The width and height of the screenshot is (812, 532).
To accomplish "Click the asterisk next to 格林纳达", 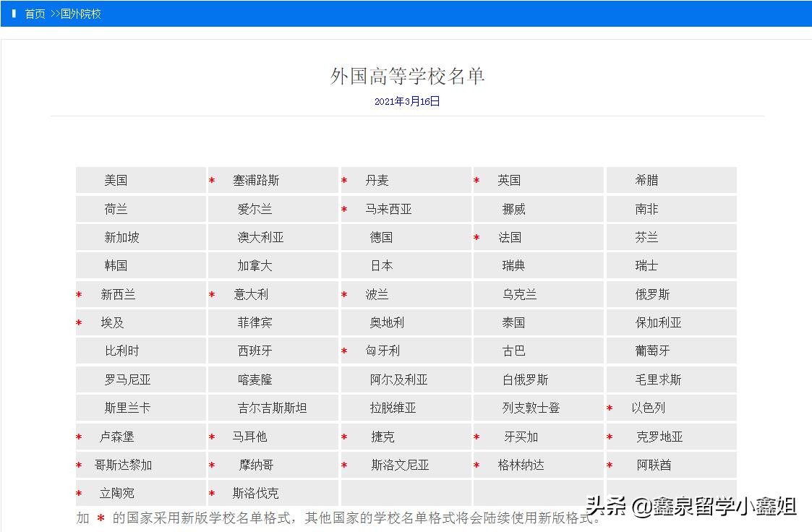I will click(476, 465).
